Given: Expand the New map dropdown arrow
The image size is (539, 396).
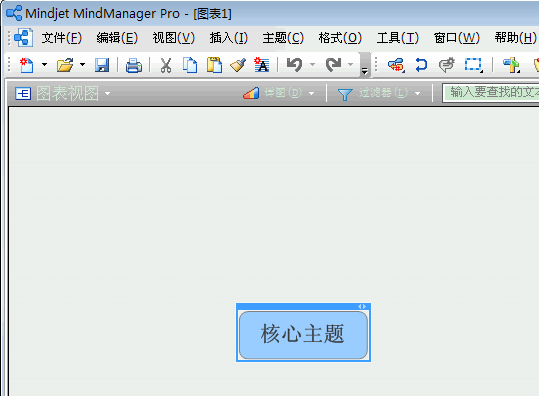Looking at the screenshot, I should 44,64.
